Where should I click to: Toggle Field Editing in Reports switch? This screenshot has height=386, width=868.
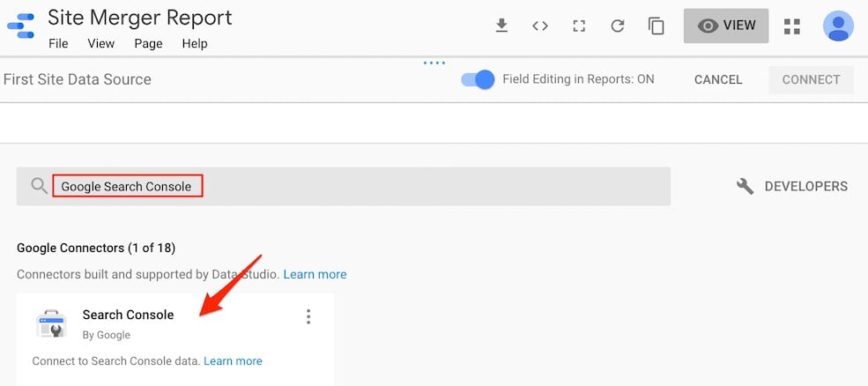[478, 79]
